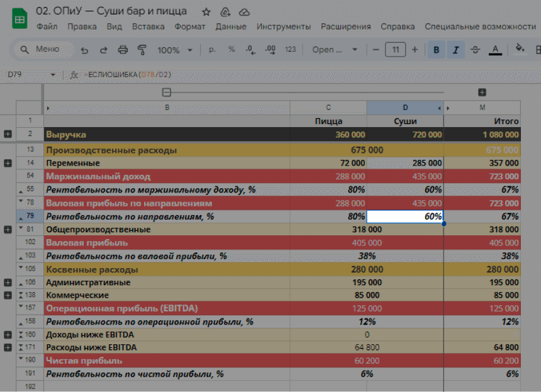Click the cloud save status icon
This screenshot has width=541, height=392.
245,12
